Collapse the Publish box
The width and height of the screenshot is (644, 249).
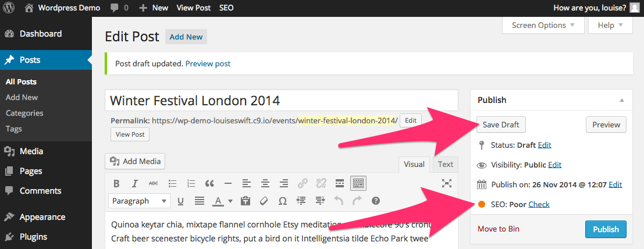[x=622, y=100]
